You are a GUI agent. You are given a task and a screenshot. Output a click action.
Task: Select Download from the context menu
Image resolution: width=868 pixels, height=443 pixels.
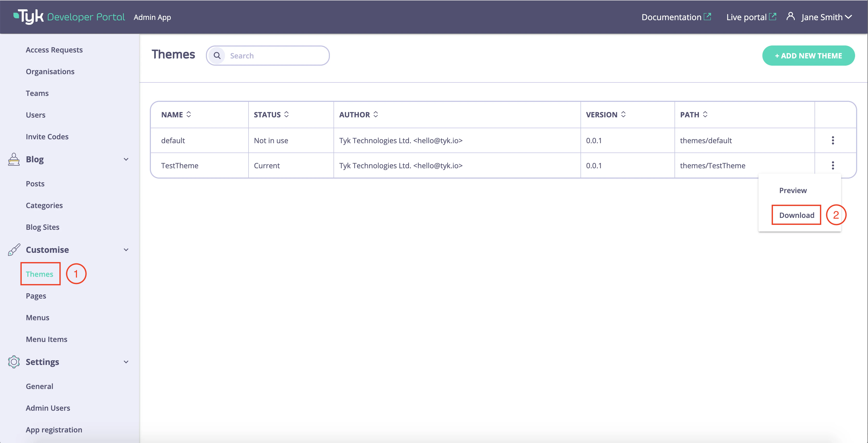[x=796, y=215]
